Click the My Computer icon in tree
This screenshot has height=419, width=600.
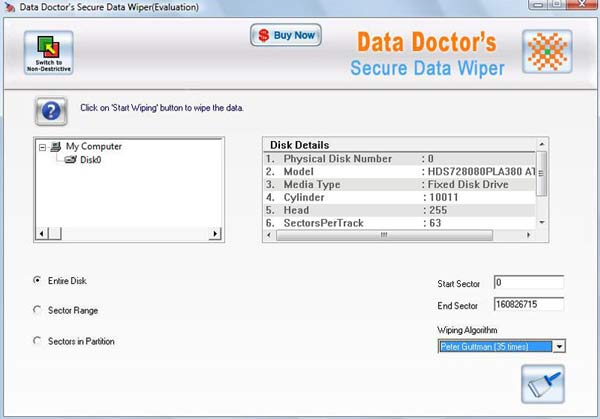tap(56, 147)
